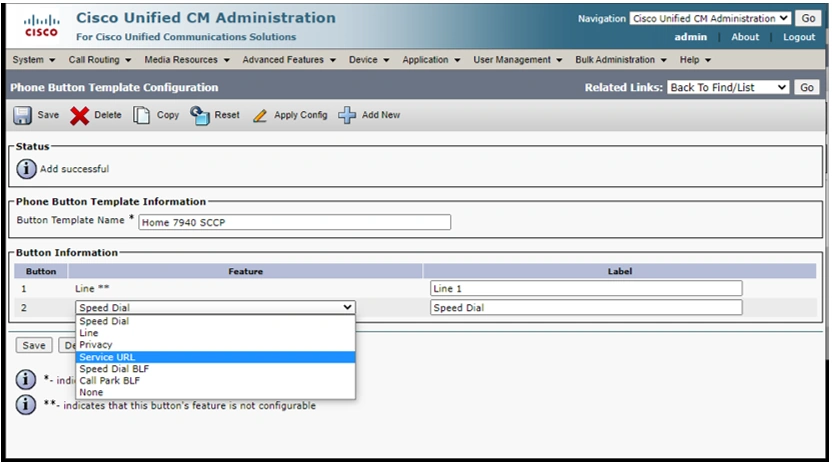Click the Add New toolbar label

[x=381, y=115]
